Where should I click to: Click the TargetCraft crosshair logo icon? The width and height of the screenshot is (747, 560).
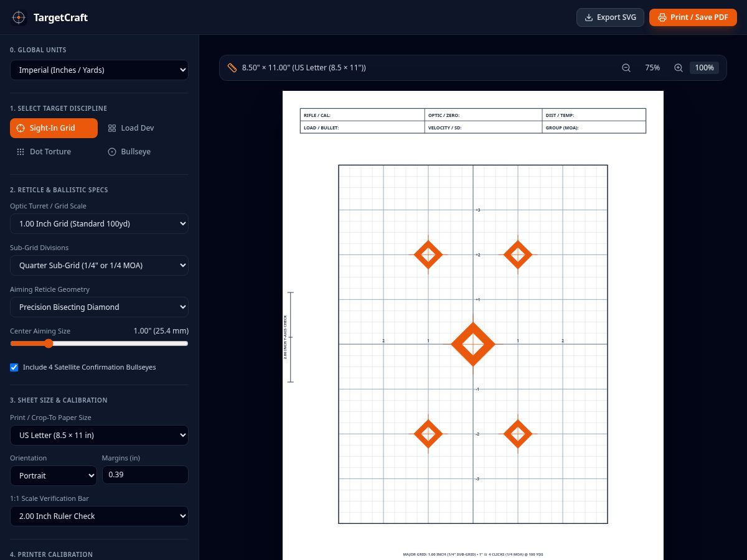(19, 17)
